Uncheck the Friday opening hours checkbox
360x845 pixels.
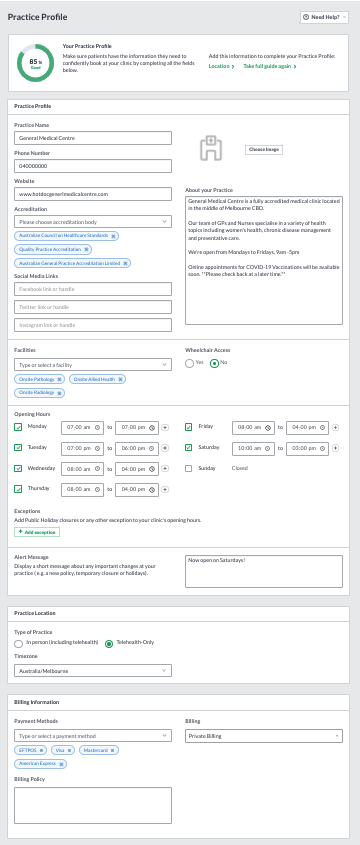pos(189,427)
